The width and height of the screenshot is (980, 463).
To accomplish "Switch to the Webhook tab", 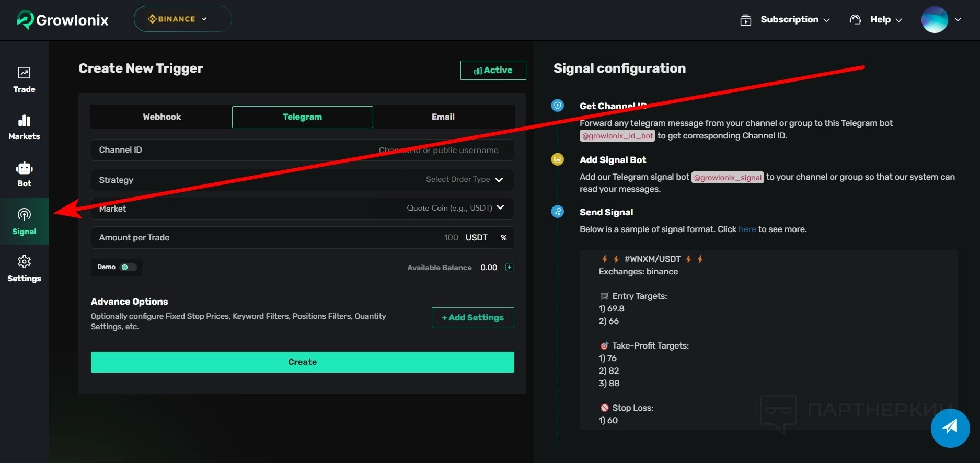I will 162,117.
